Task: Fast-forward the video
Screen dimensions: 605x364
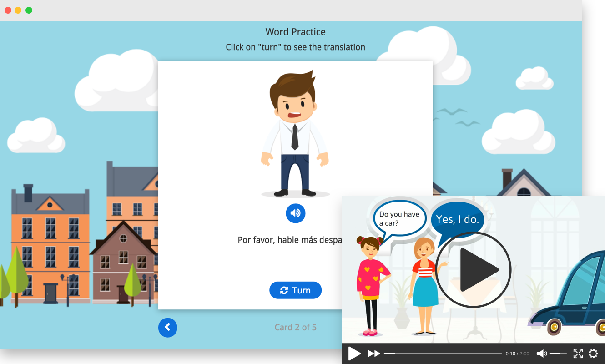Action: (374, 354)
